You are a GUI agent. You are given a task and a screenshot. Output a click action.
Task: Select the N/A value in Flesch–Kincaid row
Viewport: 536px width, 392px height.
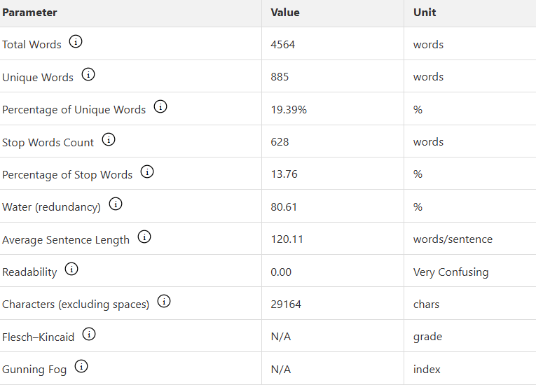pos(281,337)
